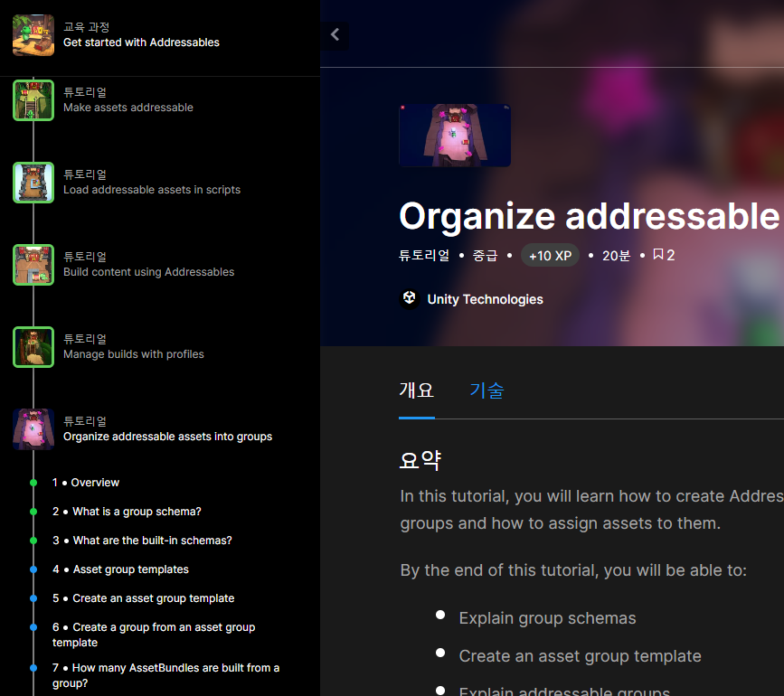Open Manage builds with profiles tutorial
Viewport: 784px width, 696px height.
(134, 354)
